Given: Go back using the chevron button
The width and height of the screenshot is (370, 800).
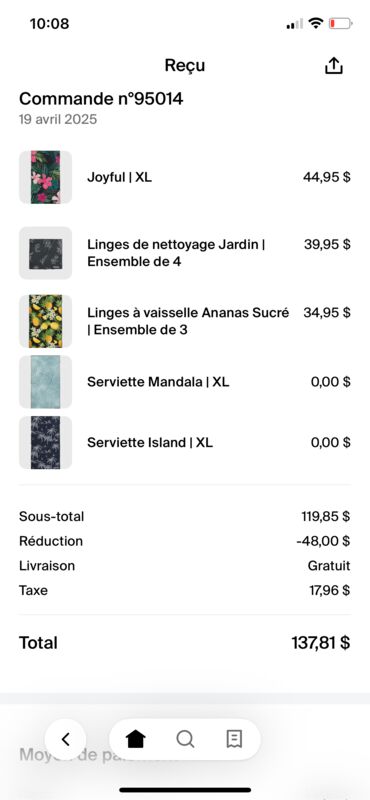Looking at the screenshot, I should tap(65, 739).
